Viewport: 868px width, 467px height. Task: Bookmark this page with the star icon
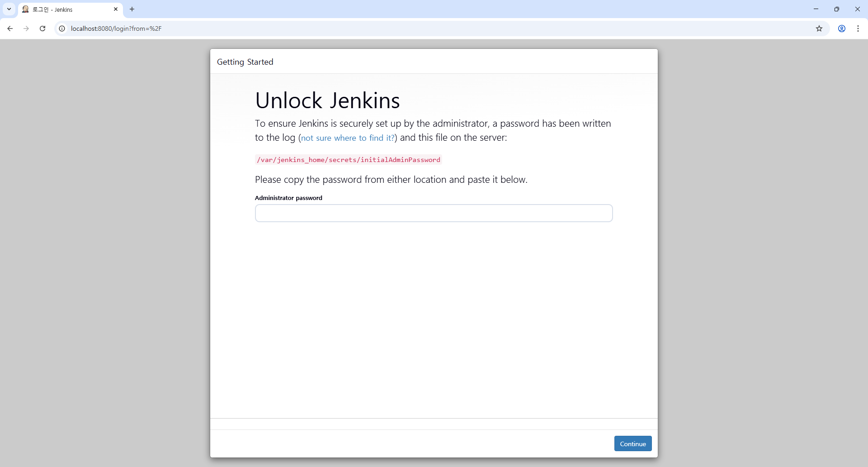point(819,29)
